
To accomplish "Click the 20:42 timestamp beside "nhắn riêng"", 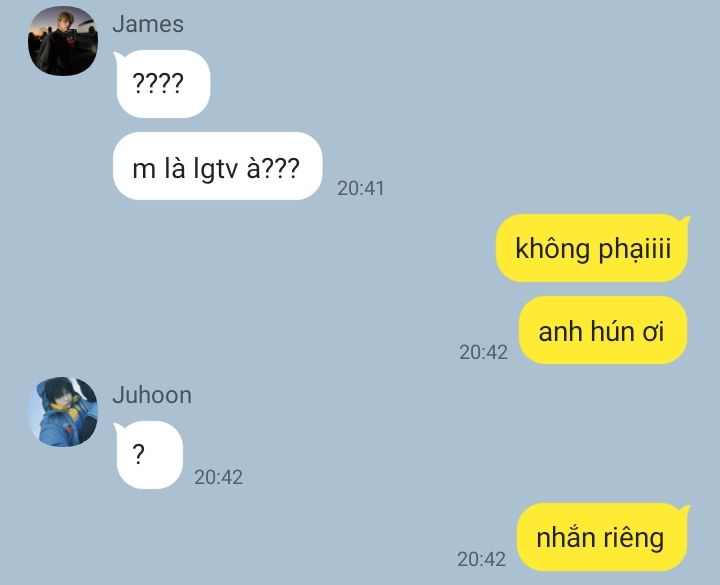I will (x=481, y=559).
